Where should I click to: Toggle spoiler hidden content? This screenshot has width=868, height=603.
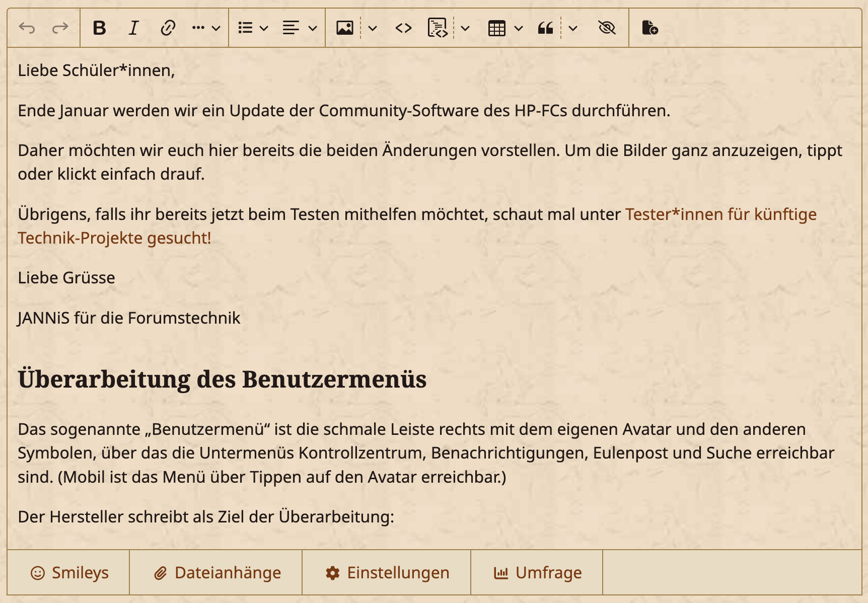(x=607, y=28)
